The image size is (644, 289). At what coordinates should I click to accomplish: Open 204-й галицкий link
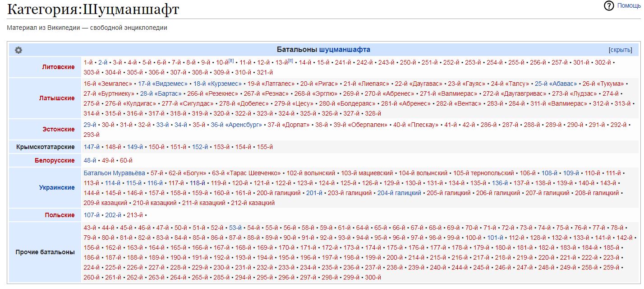point(399,193)
